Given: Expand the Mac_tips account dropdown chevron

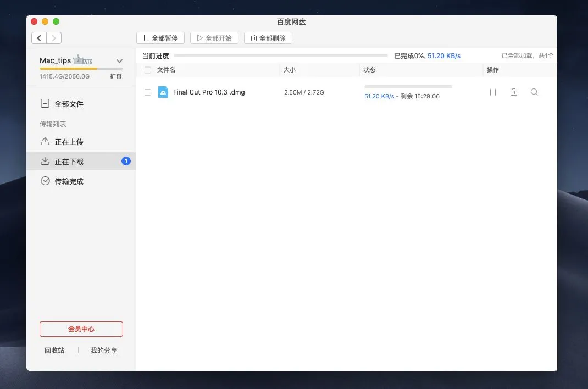Looking at the screenshot, I should coord(119,61).
